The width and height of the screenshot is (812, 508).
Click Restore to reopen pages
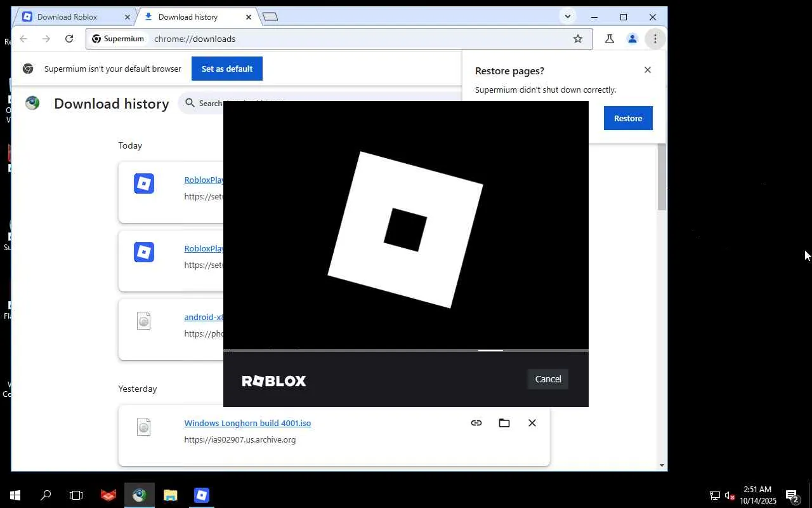tap(628, 118)
